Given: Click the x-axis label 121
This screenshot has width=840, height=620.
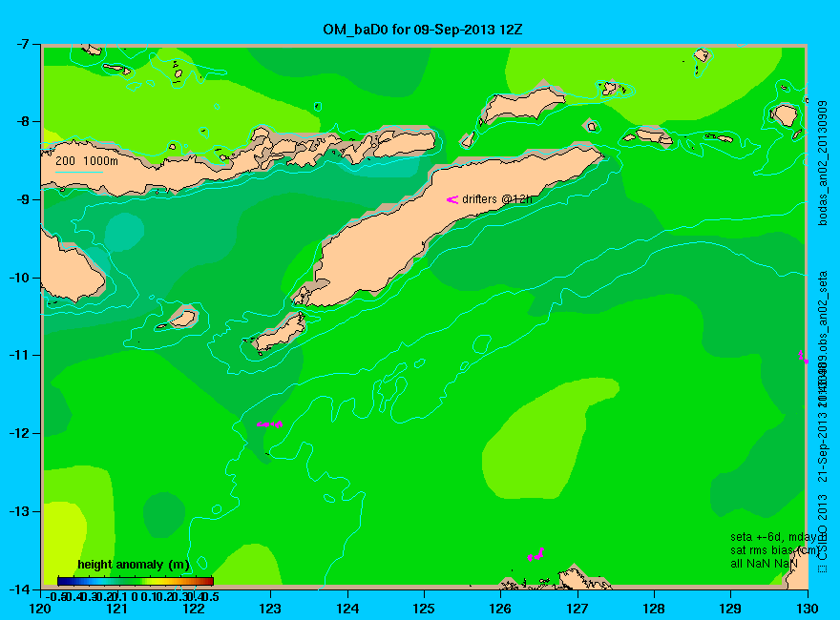Looking at the screenshot, I should (x=117, y=609).
